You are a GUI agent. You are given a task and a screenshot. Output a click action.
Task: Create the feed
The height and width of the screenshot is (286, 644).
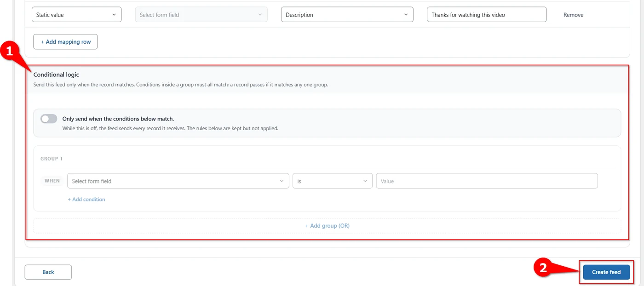(606, 272)
